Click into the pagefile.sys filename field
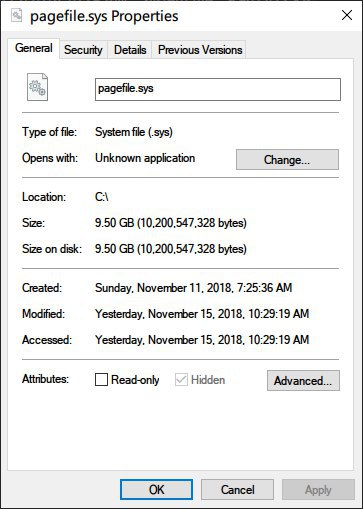 (218, 89)
